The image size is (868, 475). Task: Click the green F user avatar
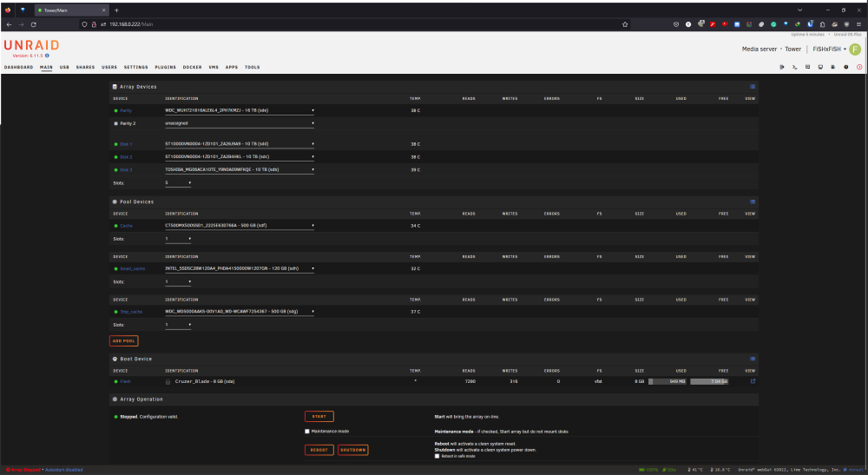(855, 49)
